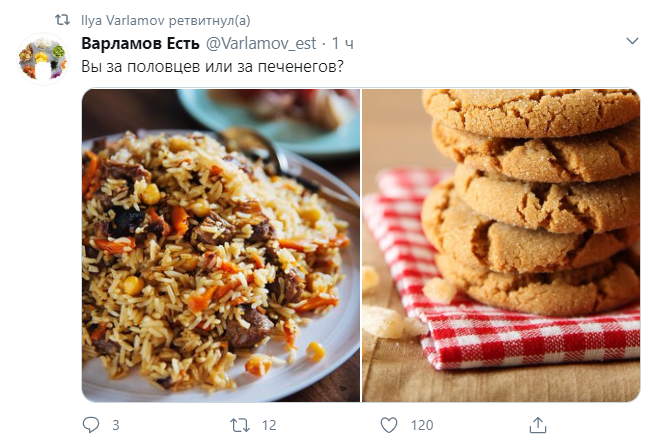Open the share tweet icon
Image resolution: width=656 pixels, height=446 pixels.
(538, 425)
